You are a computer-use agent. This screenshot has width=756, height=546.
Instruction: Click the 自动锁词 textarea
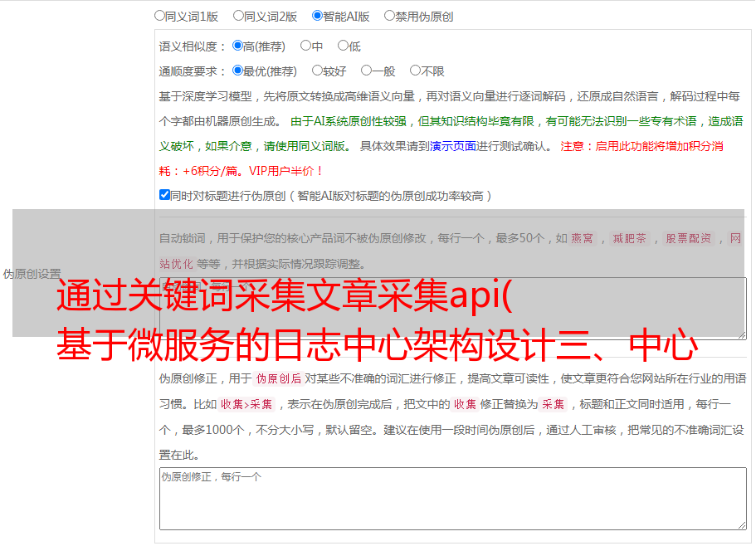coord(453,309)
